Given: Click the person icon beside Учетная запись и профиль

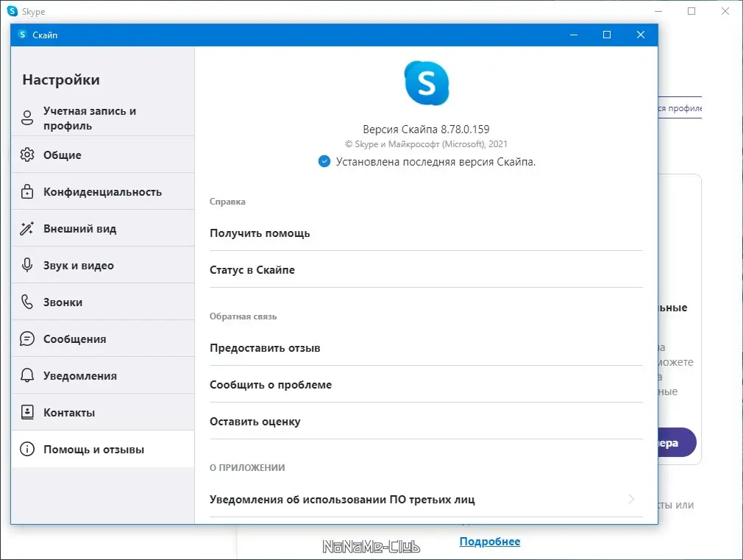Looking at the screenshot, I should pyautogui.click(x=27, y=118).
